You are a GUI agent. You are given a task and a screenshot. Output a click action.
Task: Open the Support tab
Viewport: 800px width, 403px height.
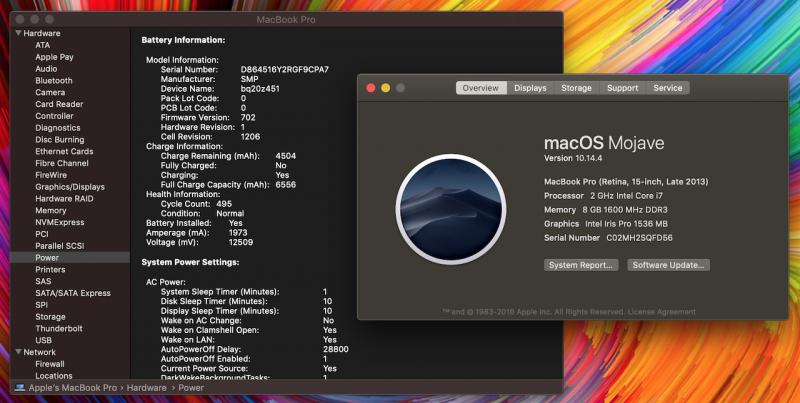(x=622, y=88)
